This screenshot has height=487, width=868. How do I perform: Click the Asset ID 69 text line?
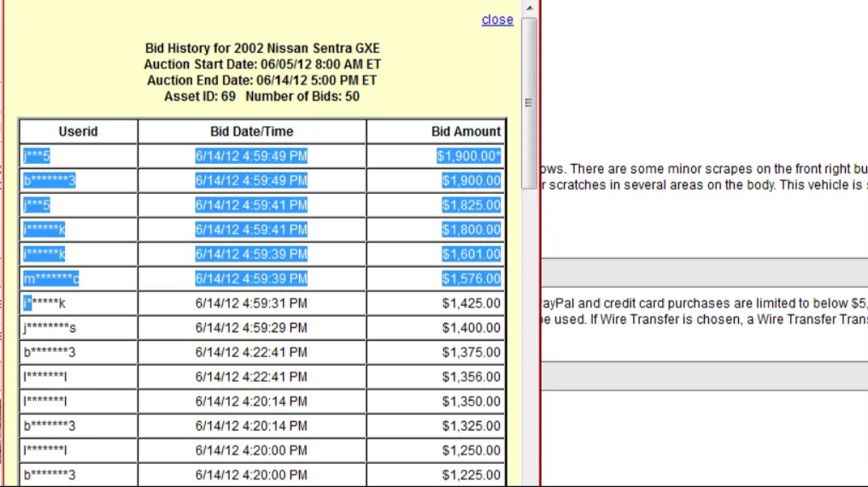pyautogui.click(x=261, y=97)
